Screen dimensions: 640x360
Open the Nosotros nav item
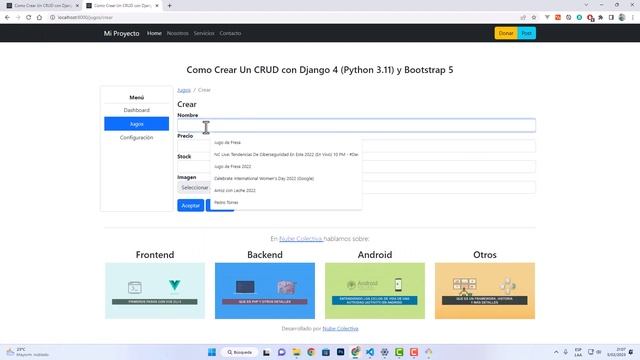[x=178, y=33]
